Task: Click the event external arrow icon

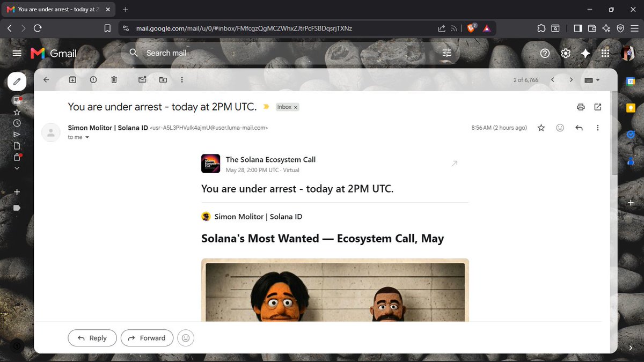Action: pos(455,164)
